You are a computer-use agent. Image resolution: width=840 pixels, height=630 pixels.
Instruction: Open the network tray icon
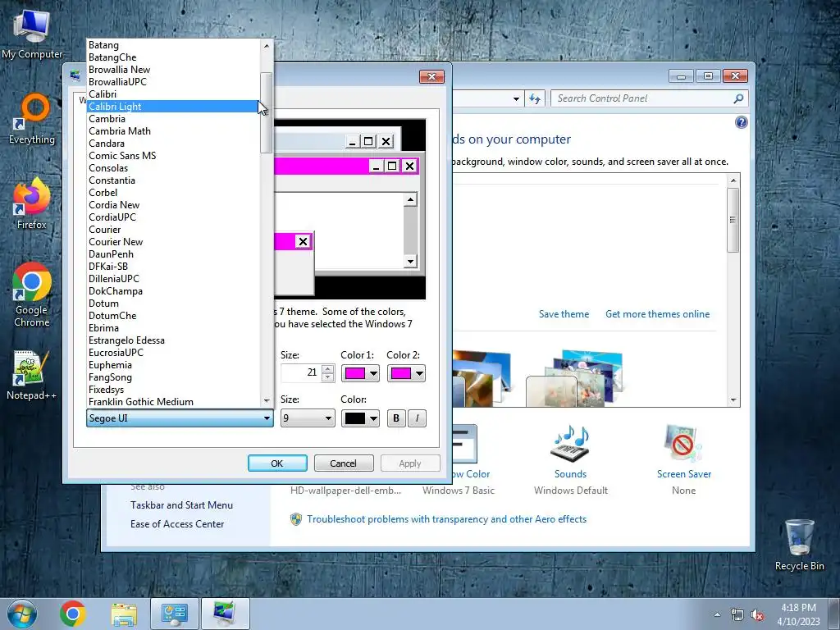[x=737, y=615]
